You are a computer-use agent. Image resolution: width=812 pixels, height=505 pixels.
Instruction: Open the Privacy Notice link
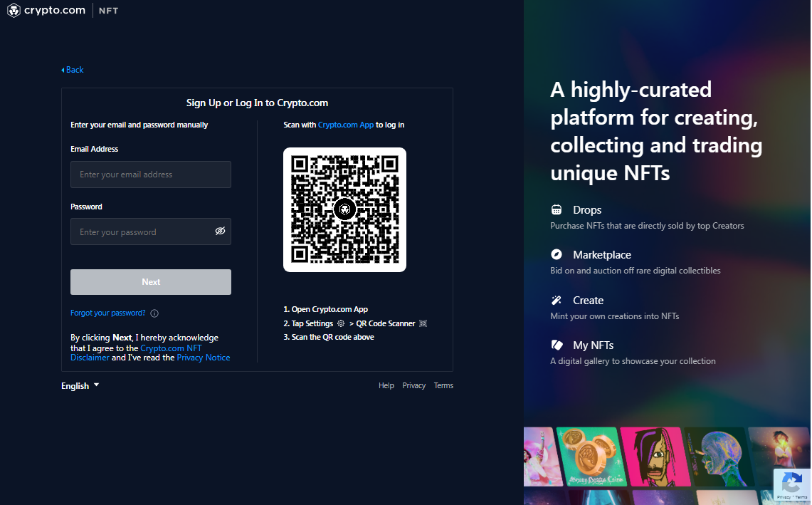[x=204, y=358]
